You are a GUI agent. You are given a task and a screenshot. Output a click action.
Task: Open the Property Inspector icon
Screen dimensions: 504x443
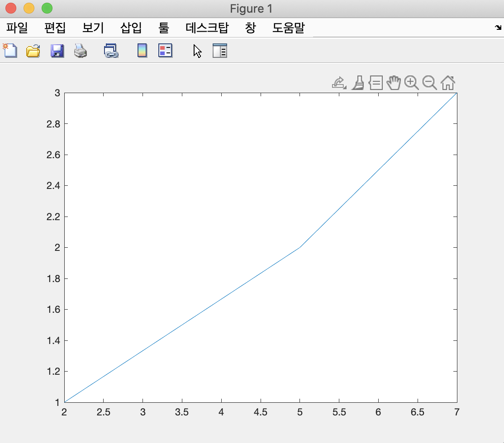click(220, 51)
